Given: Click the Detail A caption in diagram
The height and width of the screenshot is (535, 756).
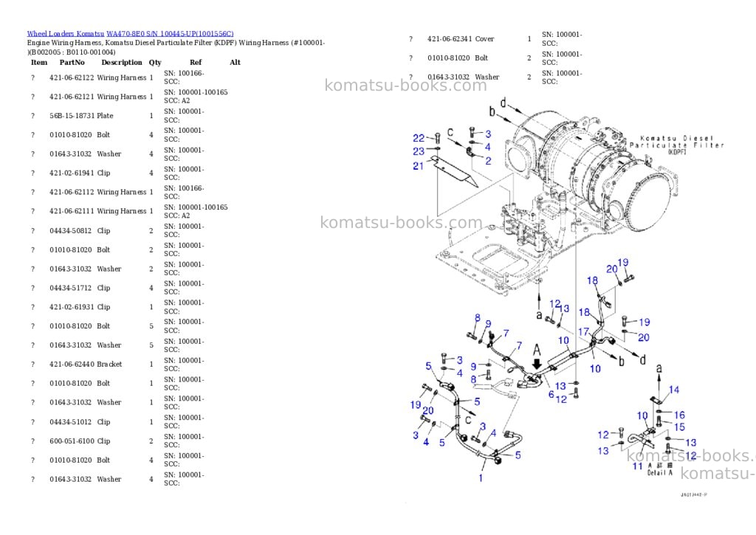Looking at the screenshot, I should click(659, 473).
